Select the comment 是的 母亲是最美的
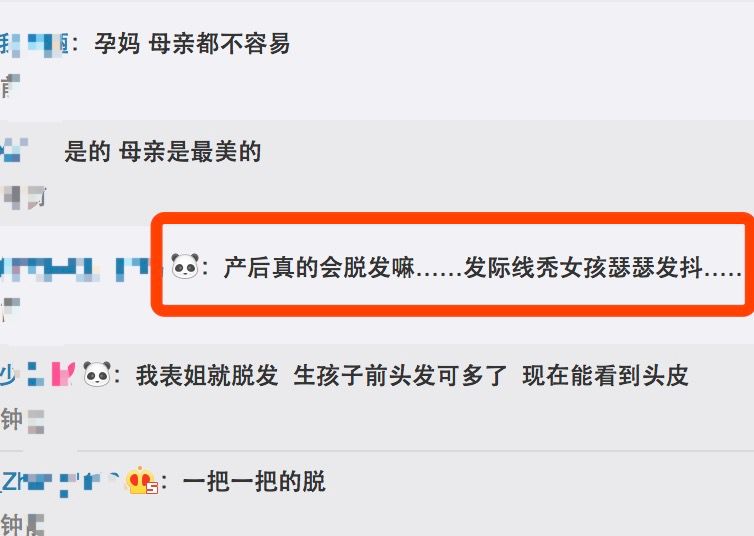 (163, 151)
